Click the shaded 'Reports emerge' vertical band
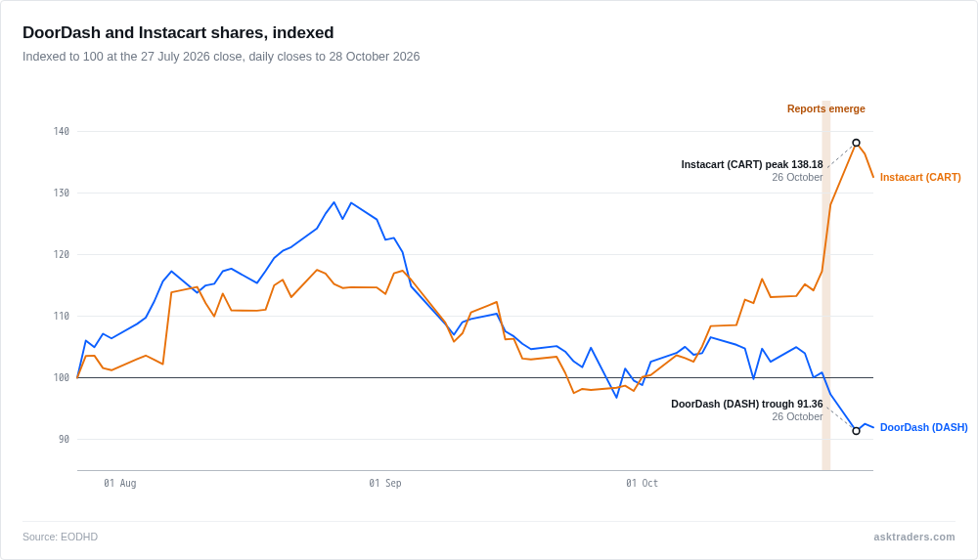978x560 pixels. click(x=825, y=285)
